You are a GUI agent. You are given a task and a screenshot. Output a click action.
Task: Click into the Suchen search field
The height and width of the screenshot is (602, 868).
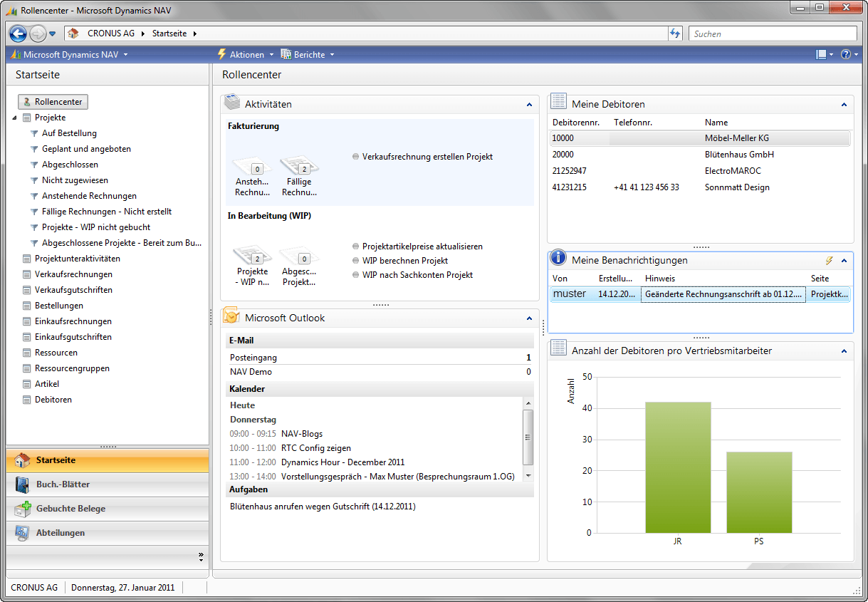772,33
